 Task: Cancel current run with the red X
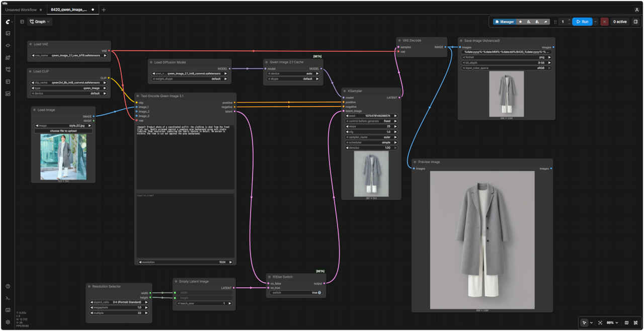604,22
